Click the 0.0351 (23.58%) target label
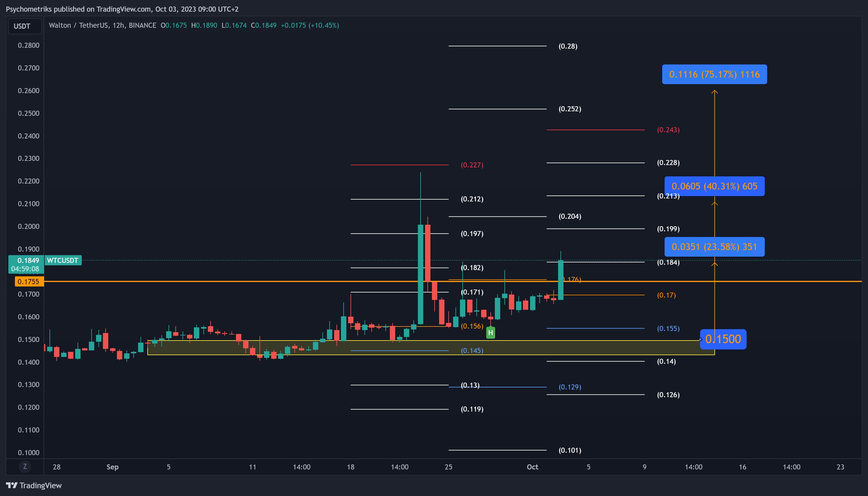Viewport: 868px width, 496px height. pyautogui.click(x=714, y=247)
